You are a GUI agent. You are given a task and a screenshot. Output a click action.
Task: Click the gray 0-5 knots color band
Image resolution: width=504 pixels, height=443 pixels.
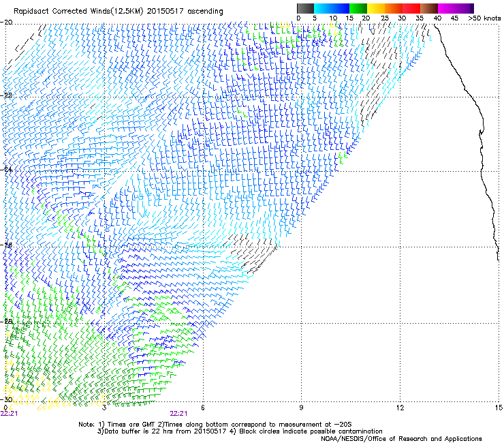305,8
